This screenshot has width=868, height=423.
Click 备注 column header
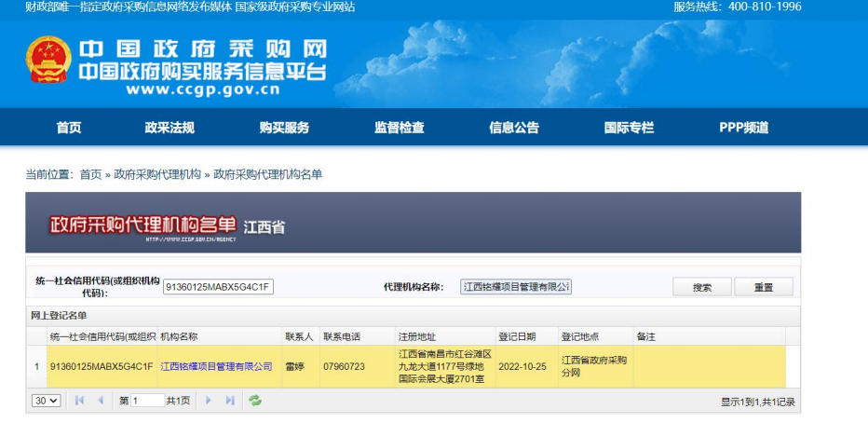(709, 336)
